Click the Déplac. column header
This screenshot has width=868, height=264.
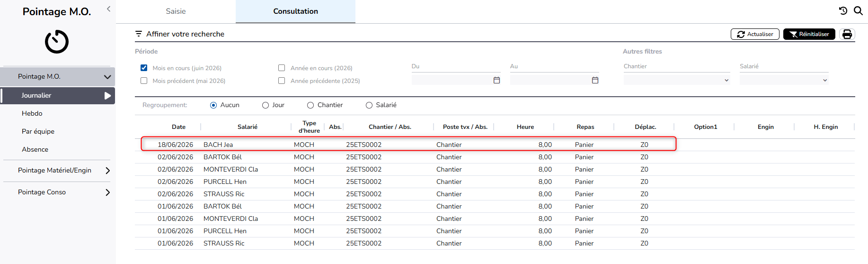[646, 127]
